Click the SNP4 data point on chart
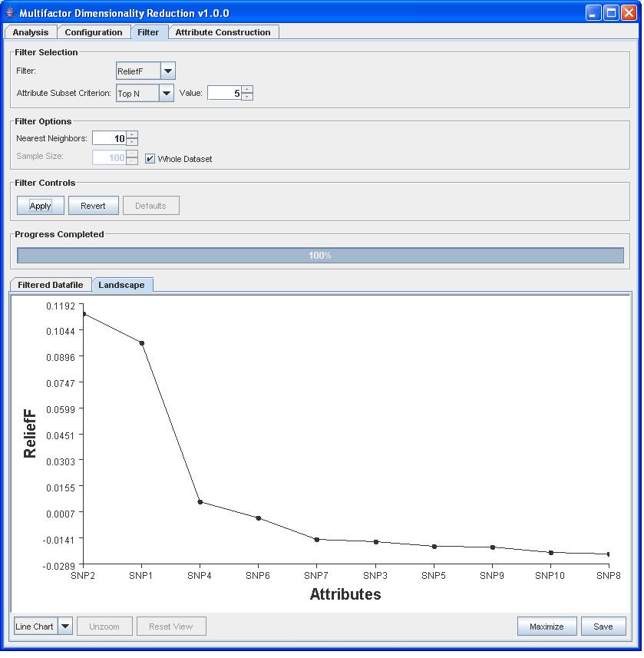Viewport: 644px width, 658px height. [200, 502]
